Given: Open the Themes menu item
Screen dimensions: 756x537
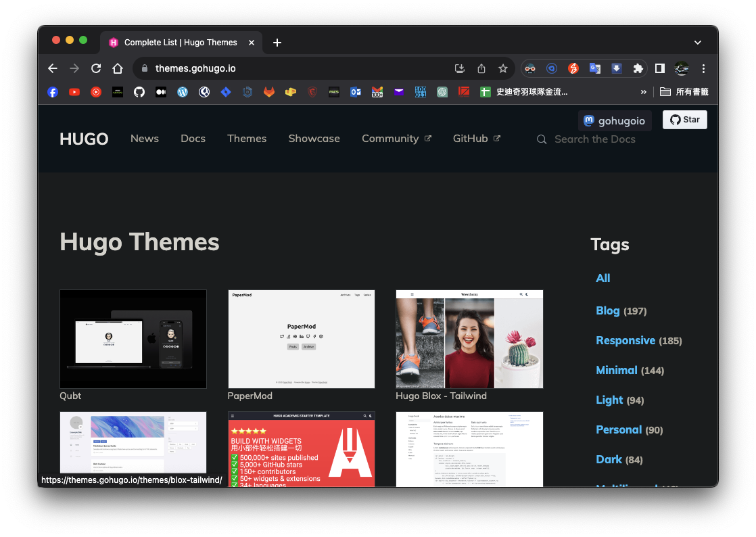Looking at the screenshot, I should pos(247,139).
